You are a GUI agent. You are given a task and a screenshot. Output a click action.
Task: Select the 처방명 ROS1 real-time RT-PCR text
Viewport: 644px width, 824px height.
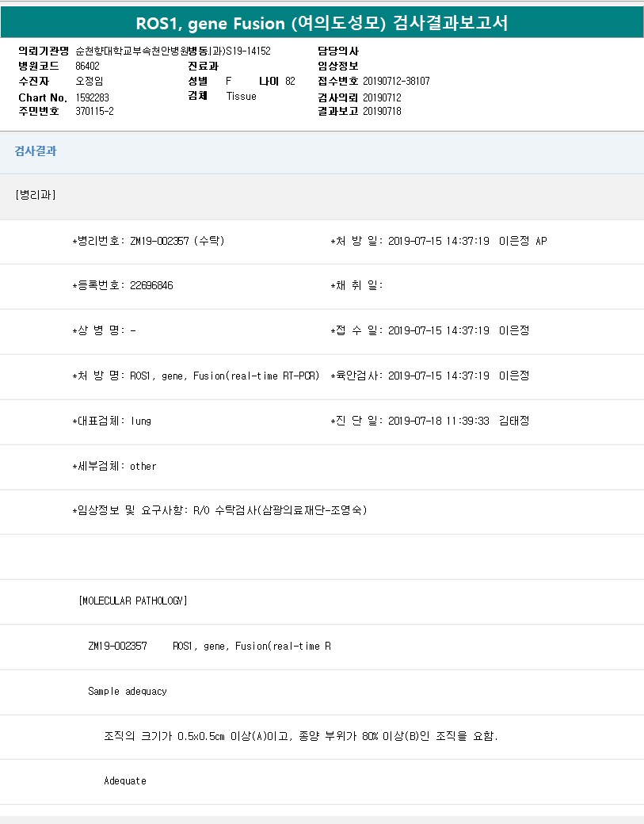click(x=225, y=376)
